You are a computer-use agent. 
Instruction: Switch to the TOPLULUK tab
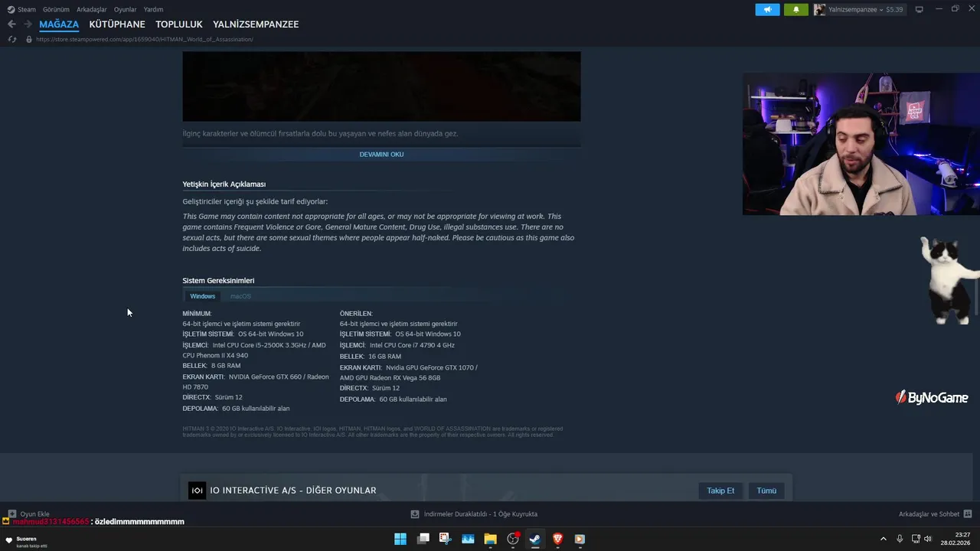point(179,24)
